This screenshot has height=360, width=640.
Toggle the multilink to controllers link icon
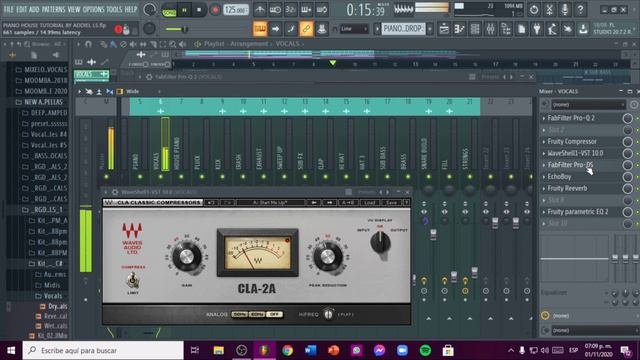tap(306, 29)
